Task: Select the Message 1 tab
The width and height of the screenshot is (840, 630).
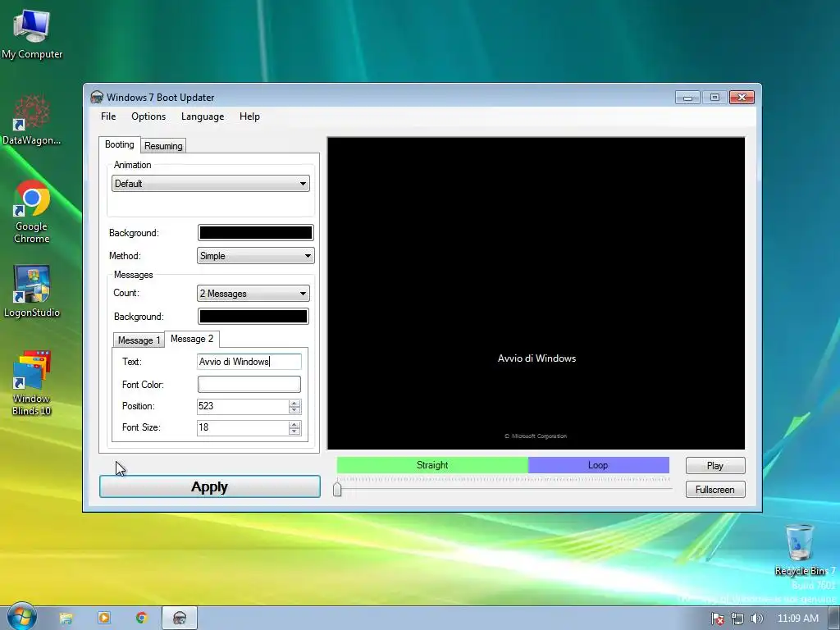Action: (x=139, y=340)
